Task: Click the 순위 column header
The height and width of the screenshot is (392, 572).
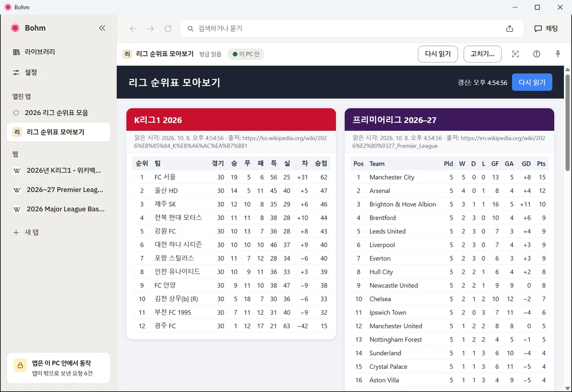Action: coord(142,163)
